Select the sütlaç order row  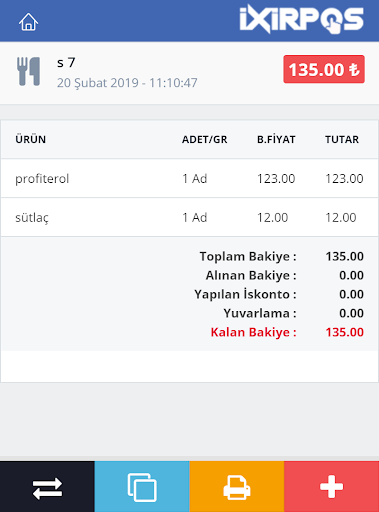(x=189, y=218)
